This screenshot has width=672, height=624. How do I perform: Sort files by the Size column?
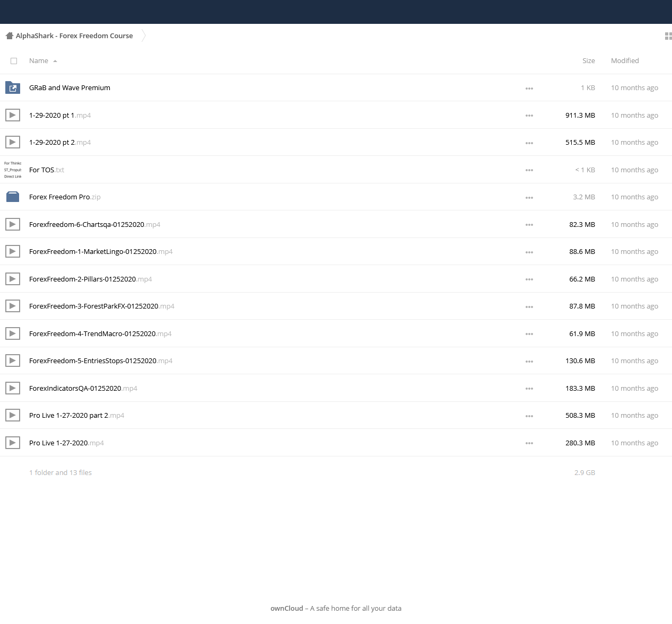tap(589, 61)
